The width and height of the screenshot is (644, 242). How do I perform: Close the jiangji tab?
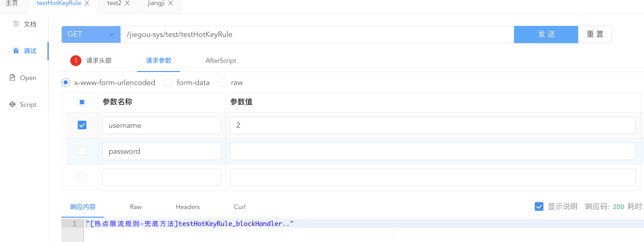pyautogui.click(x=171, y=3)
